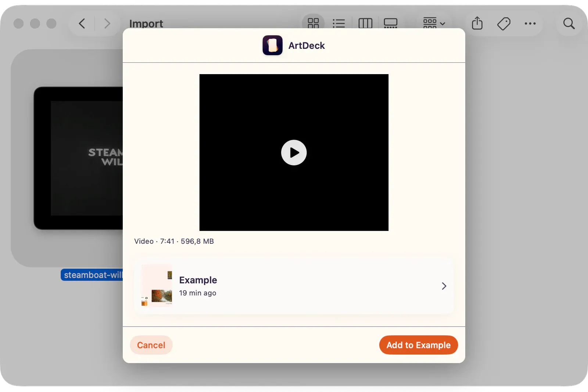The width and height of the screenshot is (588, 392).
Task: Click the Finder share icon
Action: click(477, 23)
